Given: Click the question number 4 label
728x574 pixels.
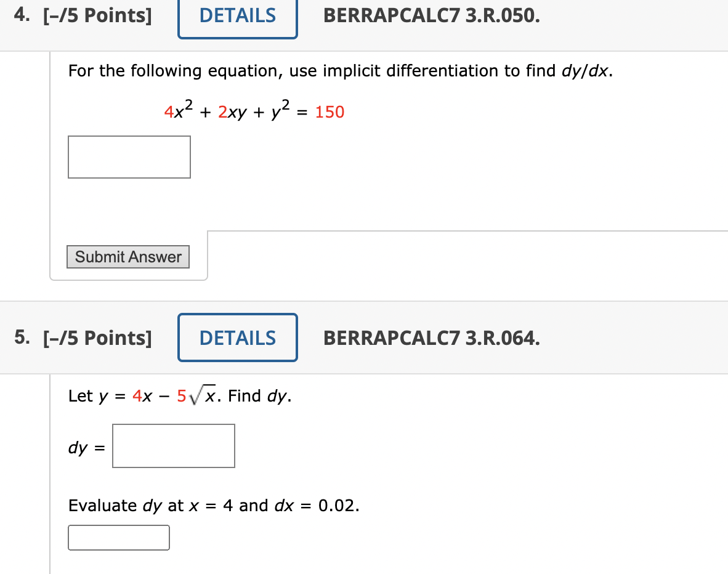Looking at the screenshot, I should (x=20, y=15).
